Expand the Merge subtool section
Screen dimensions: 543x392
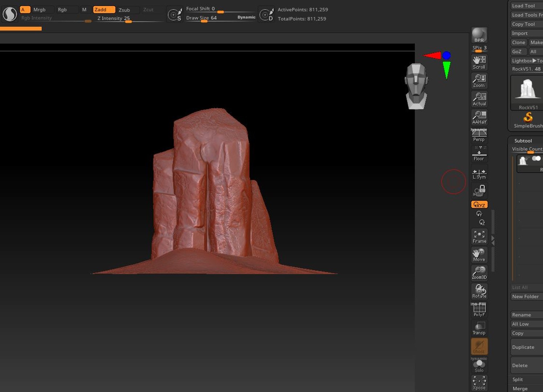(520, 388)
